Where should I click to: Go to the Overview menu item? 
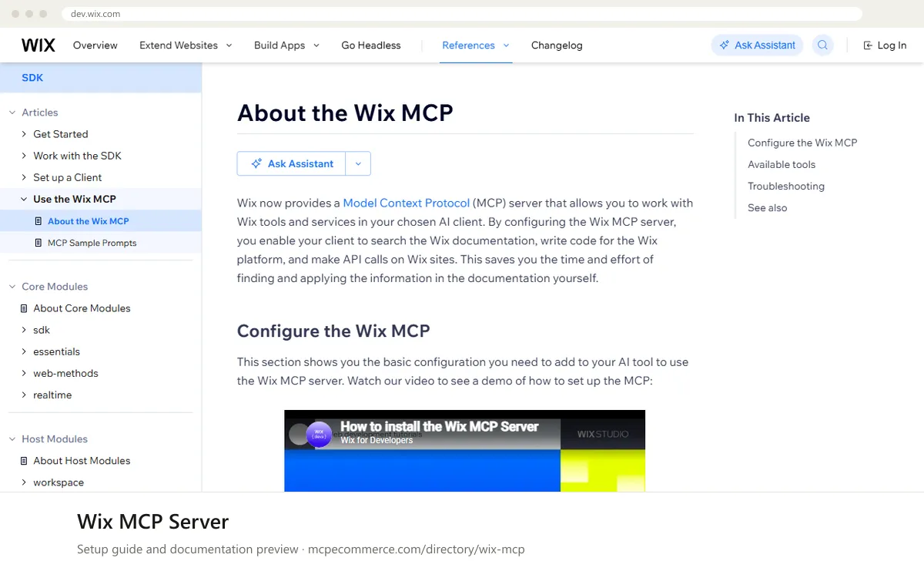(x=95, y=45)
